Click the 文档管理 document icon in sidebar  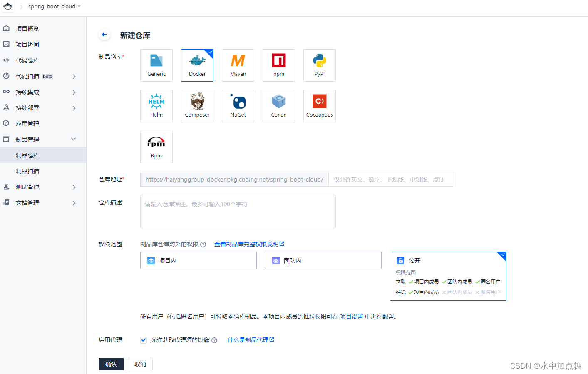pos(6,202)
